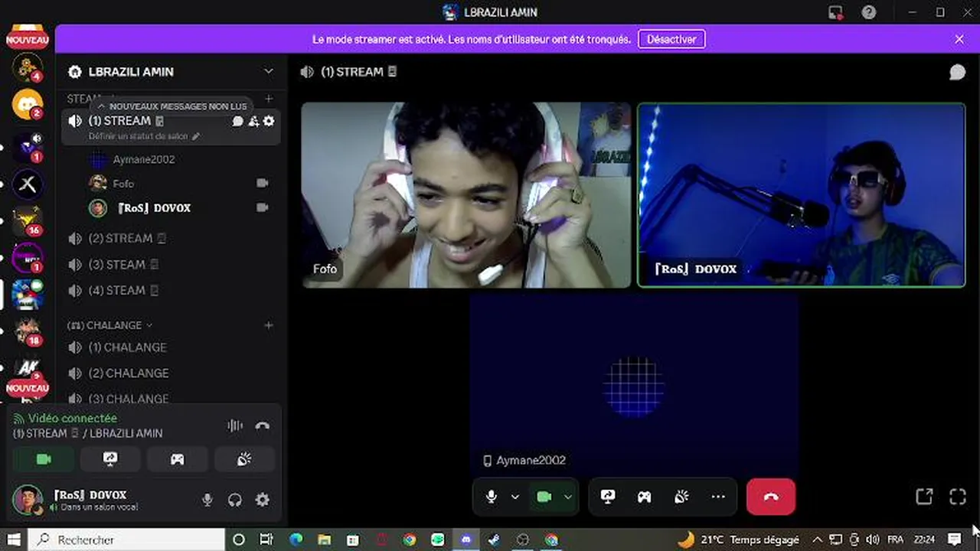Image resolution: width=980 pixels, height=551 pixels.
Task: Launch activity from the voice panel
Action: click(x=177, y=459)
